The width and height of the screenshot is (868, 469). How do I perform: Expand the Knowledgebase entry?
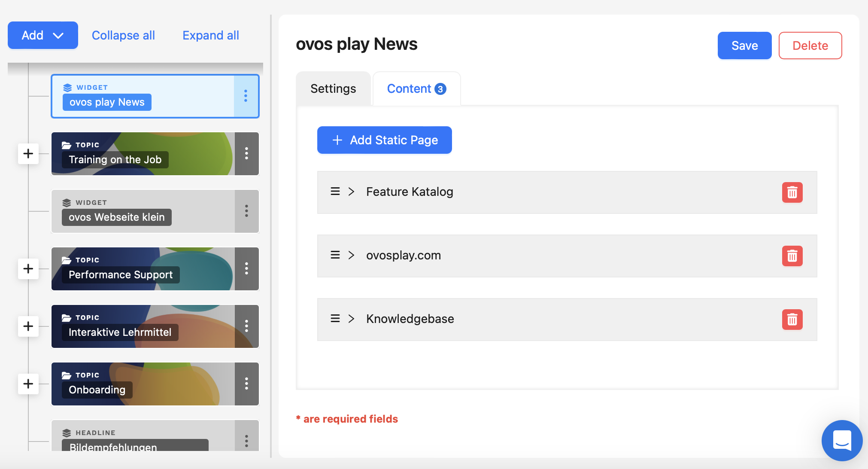(x=352, y=318)
